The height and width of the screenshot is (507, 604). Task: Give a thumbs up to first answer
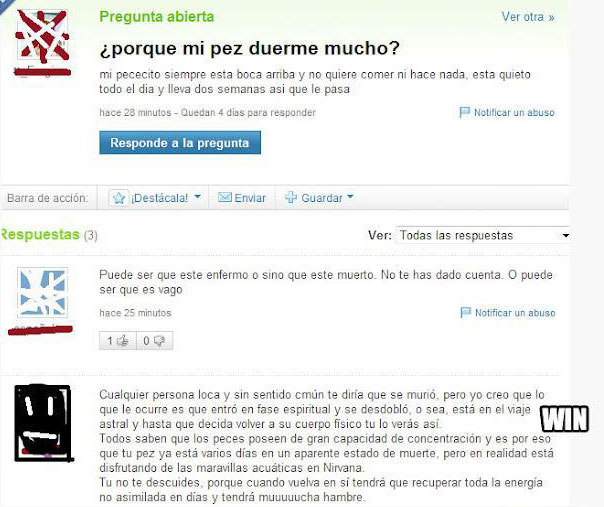pos(118,341)
